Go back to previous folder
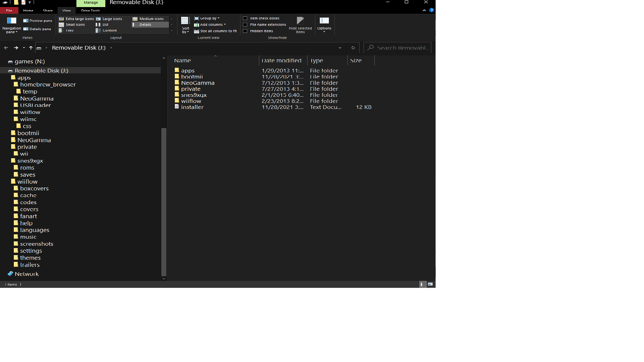 click(x=6, y=48)
